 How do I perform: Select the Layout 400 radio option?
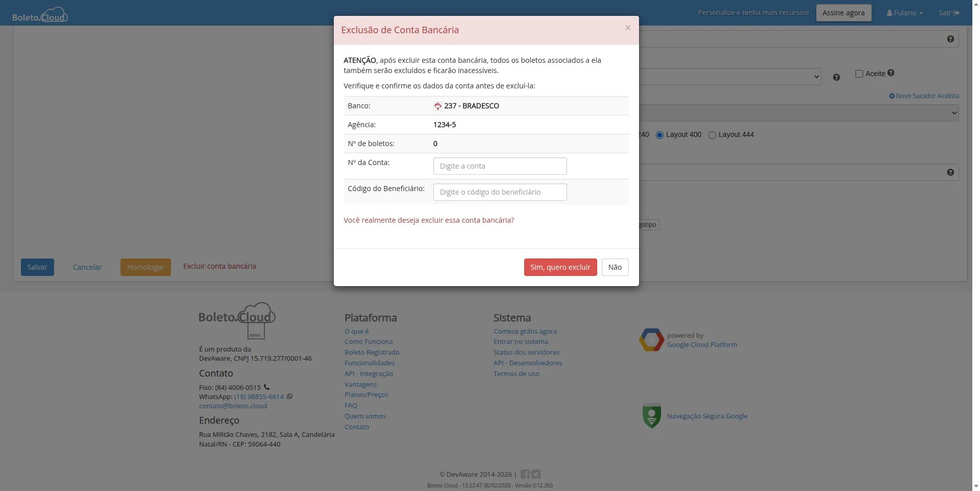click(659, 135)
